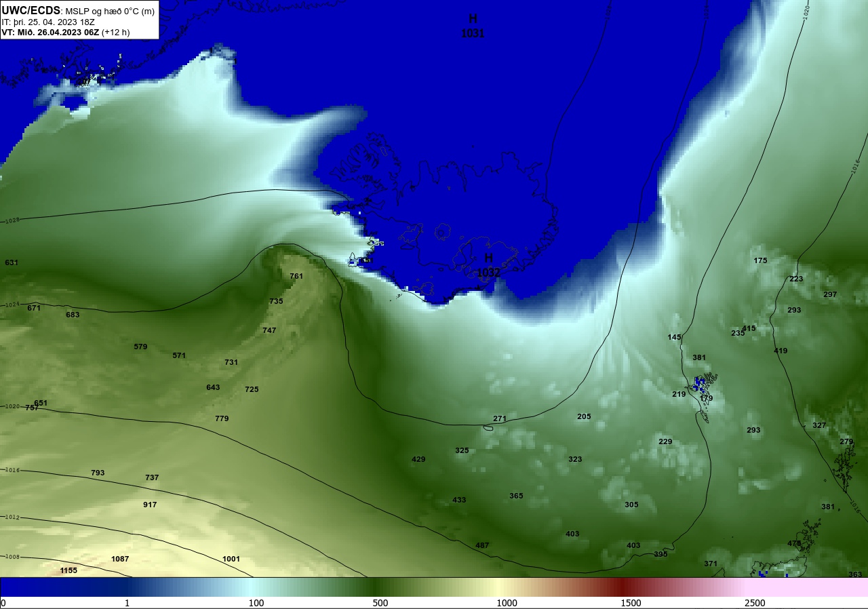Click the value 429 on the map
Screen dimensions: 868x609
coord(418,459)
